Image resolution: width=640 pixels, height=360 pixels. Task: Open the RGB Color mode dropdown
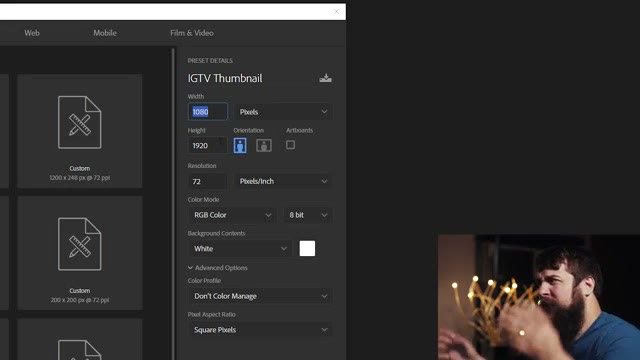click(x=232, y=215)
